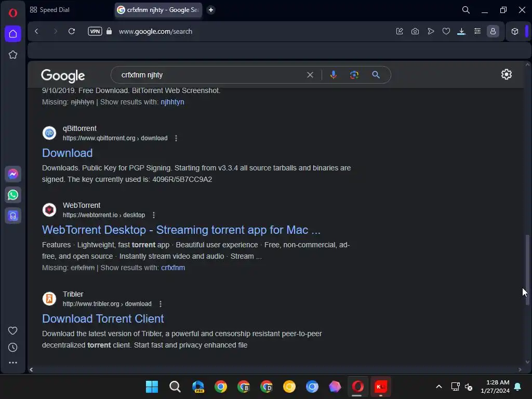Take a snapshot with camera icon
This screenshot has width=532, height=399.
click(415, 31)
